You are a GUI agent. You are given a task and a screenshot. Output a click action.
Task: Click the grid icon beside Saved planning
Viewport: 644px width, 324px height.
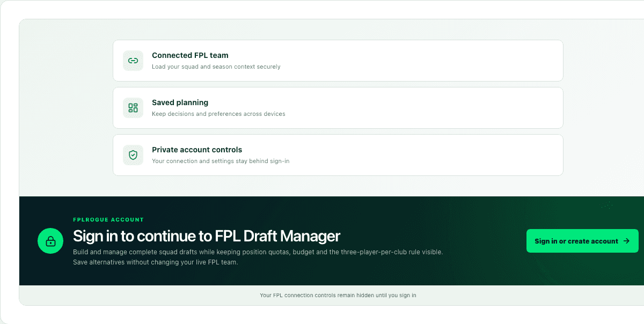133,108
